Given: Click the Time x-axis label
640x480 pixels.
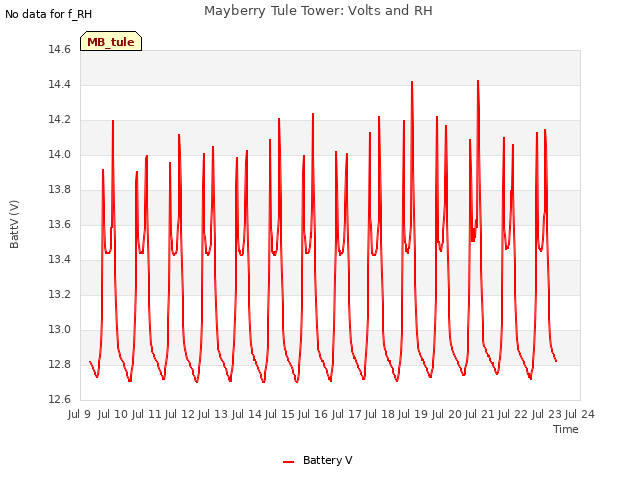Looking at the screenshot, I should [x=566, y=429].
